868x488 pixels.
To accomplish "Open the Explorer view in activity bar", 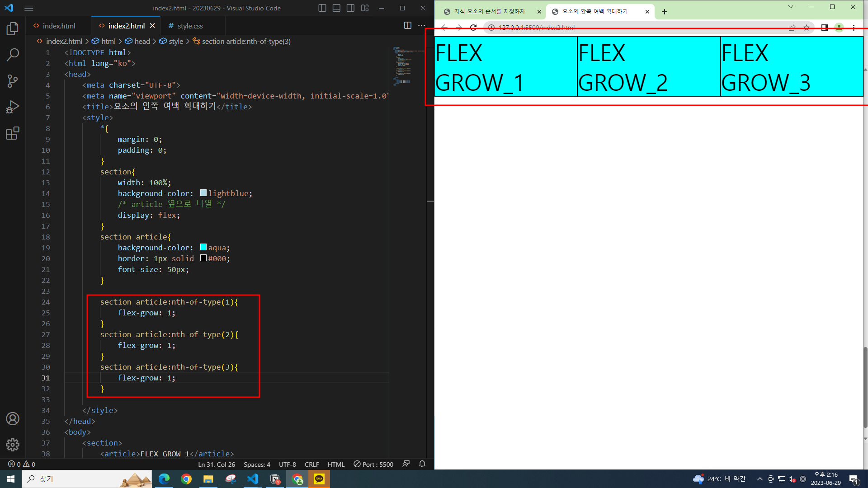I will click(13, 29).
